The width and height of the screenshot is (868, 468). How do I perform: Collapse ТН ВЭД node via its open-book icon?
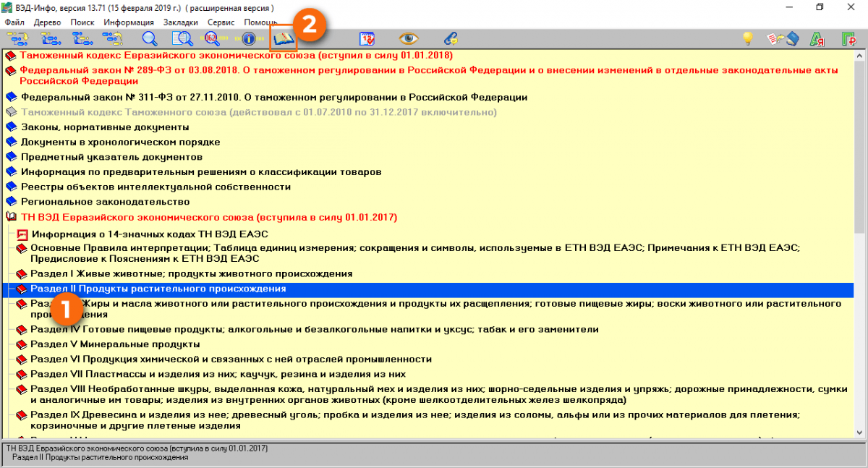pos(11,217)
